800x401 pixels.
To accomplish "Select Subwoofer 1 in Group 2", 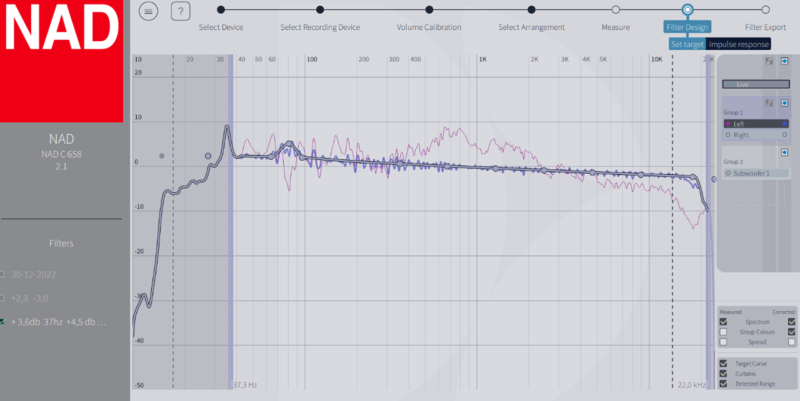I will [x=756, y=173].
